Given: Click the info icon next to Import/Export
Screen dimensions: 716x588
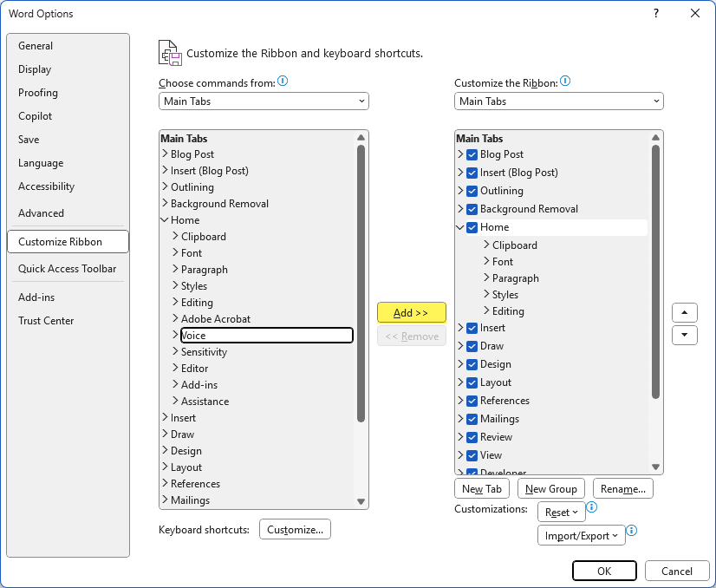Looking at the screenshot, I should pos(631,531).
